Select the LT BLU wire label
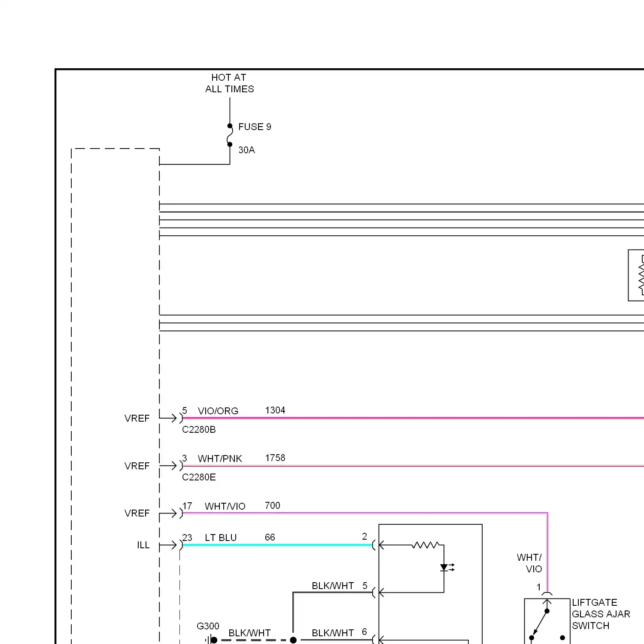The height and width of the screenshot is (644, 644). click(221, 538)
